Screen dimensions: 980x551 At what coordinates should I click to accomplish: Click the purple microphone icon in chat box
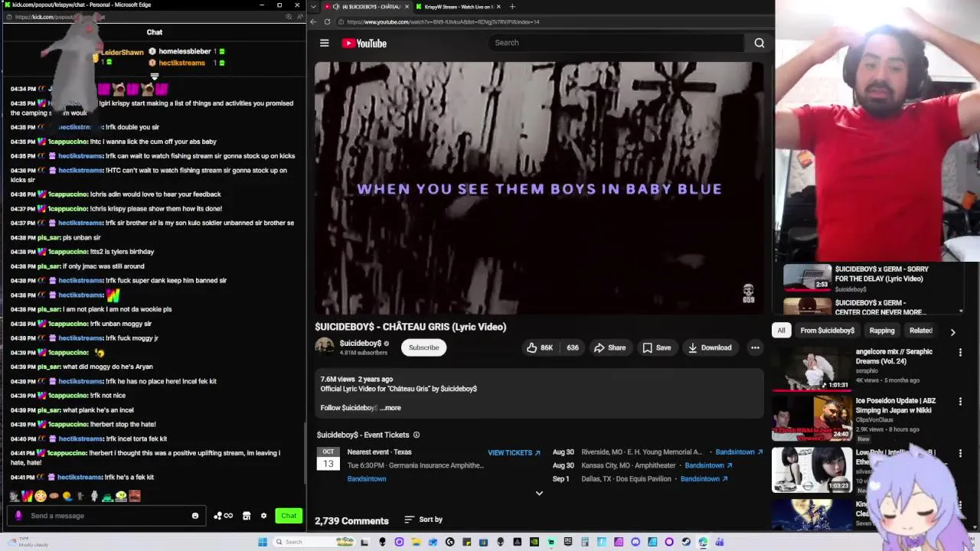click(x=19, y=516)
